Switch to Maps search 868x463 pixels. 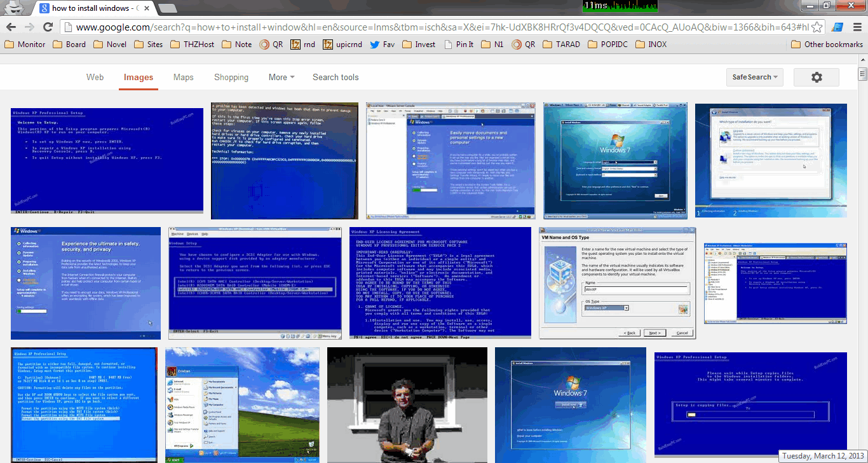(184, 77)
